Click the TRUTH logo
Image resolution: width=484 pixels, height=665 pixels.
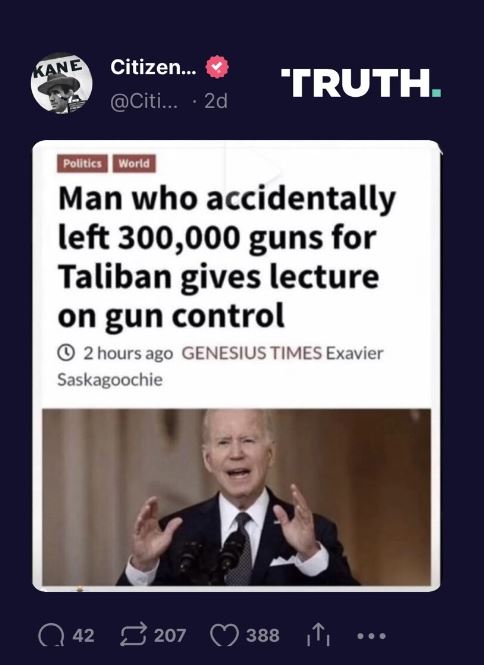361,83
